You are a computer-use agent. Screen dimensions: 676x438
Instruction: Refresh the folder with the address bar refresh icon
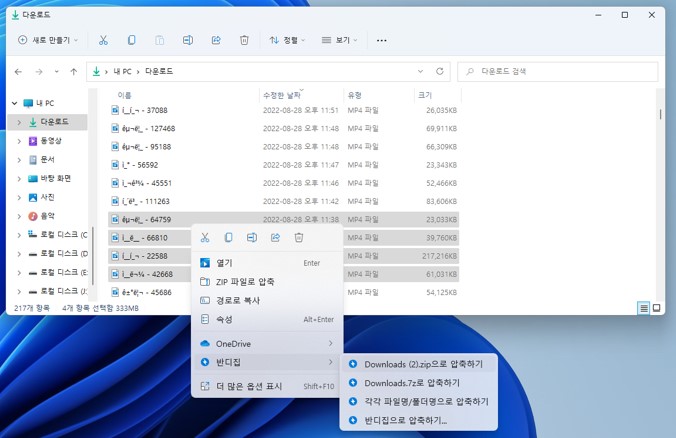click(439, 71)
